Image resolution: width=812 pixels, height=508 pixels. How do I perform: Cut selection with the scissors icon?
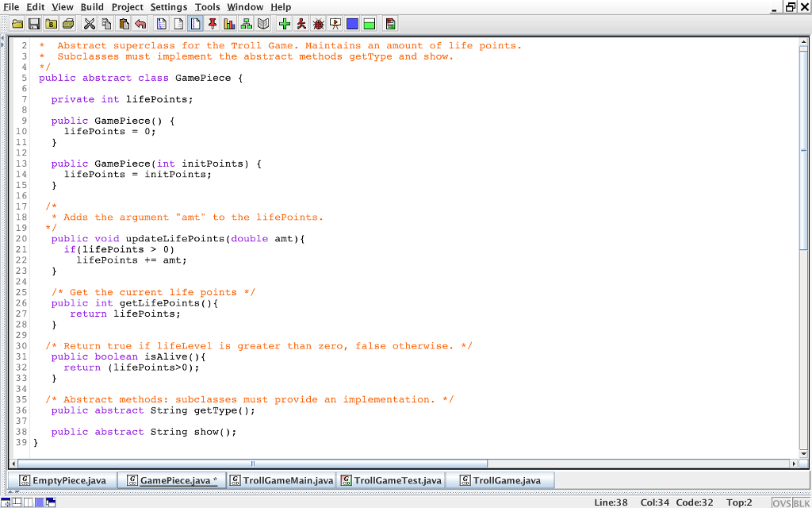tap(90, 23)
